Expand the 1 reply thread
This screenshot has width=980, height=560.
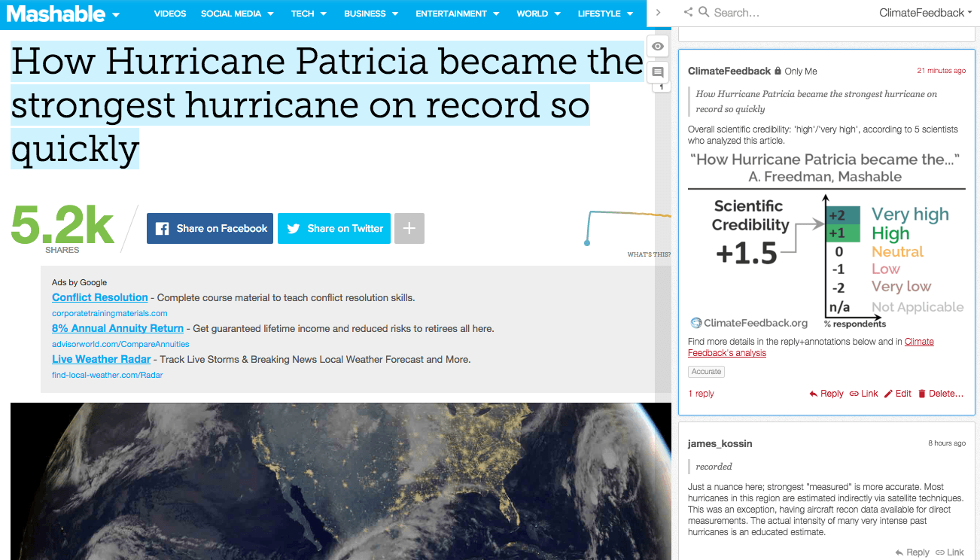[x=701, y=394]
